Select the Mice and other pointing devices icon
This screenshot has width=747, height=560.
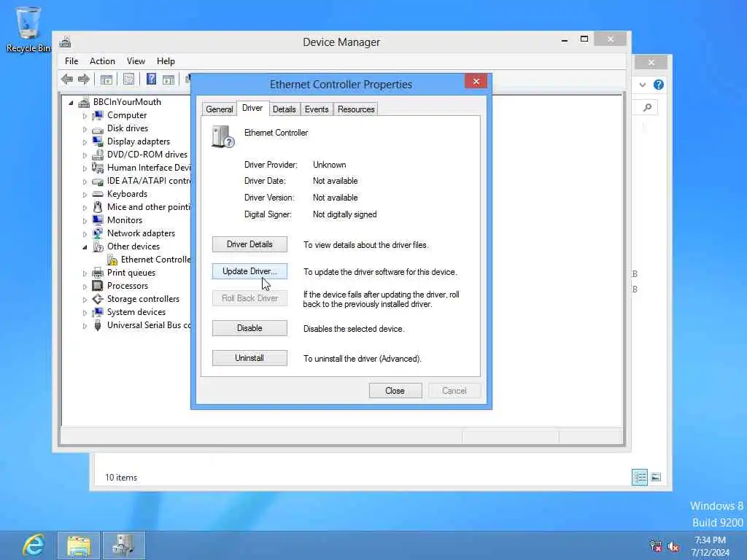(98, 207)
